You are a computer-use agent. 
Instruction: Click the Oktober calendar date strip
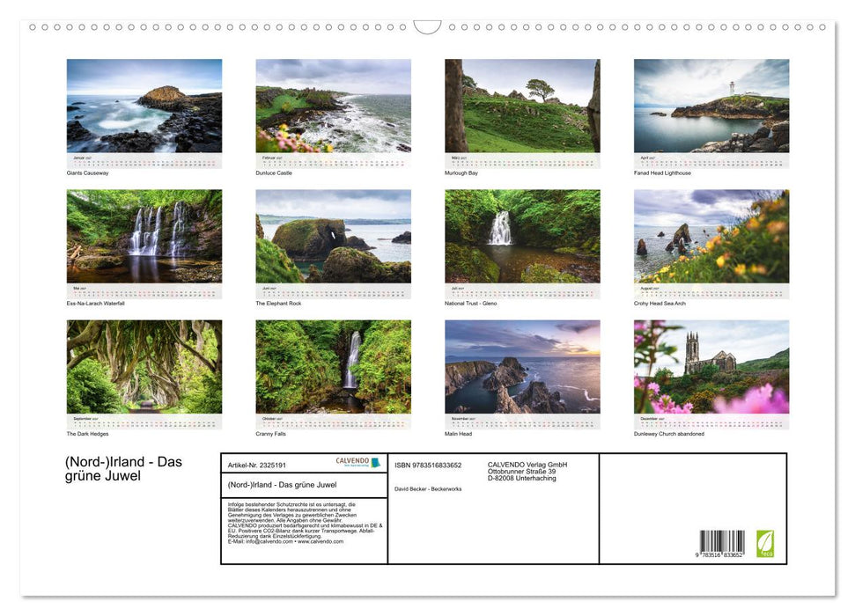pos(333,422)
